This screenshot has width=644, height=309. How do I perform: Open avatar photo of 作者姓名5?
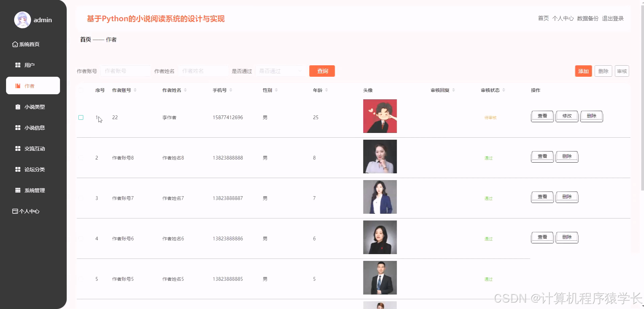coord(380,278)
